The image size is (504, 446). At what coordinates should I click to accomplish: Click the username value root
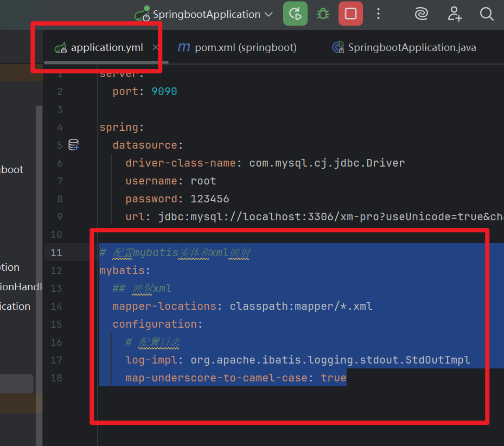(203, 181)
